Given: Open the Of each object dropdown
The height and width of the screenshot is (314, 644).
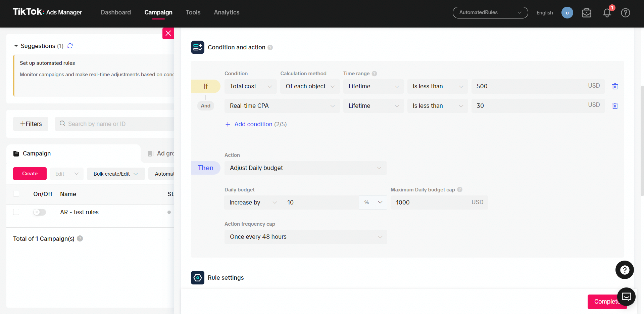Looking at the screenshot, I should click(310, 86).
